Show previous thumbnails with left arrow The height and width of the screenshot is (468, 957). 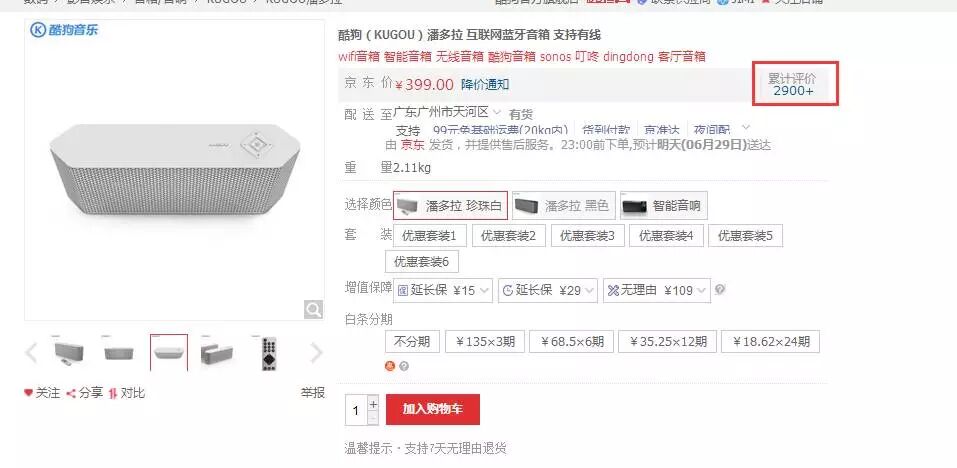[31, 353]
